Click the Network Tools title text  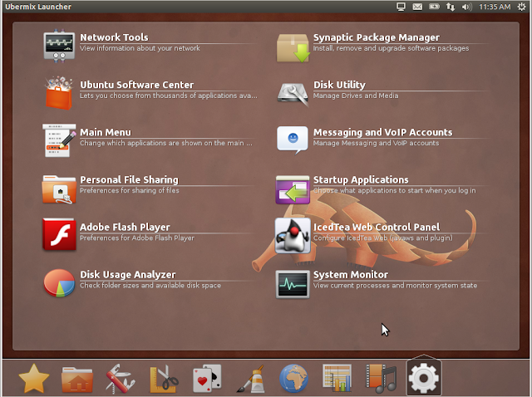click(x=114, y=37)
